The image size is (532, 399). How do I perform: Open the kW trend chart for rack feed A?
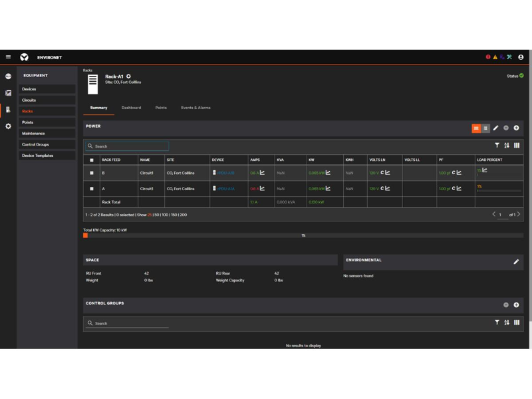tap(328, 188)
